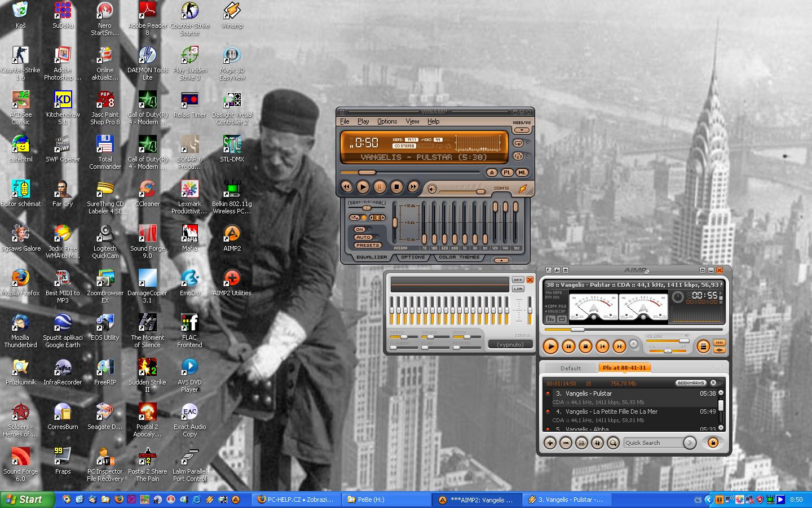This screenshot has width=812, height=508.
Task: Open the Winamp Options menu
Action: [x=387, y=121]
